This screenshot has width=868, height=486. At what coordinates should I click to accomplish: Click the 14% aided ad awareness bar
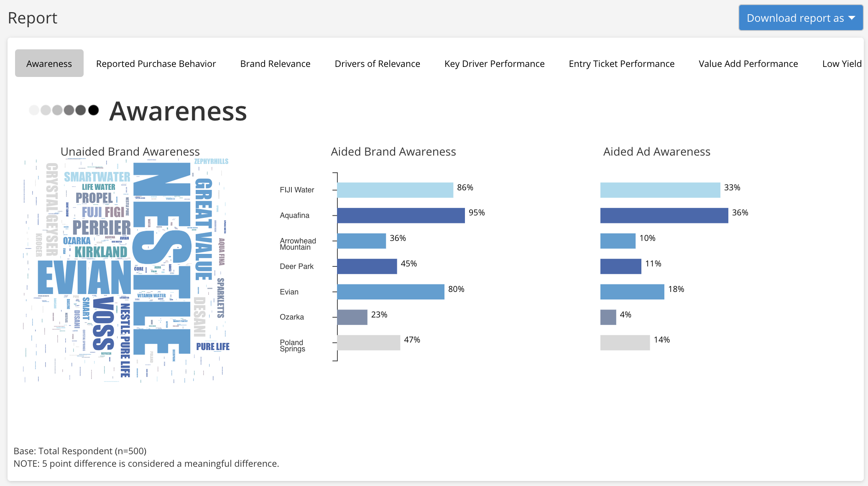tap(625, 343)
